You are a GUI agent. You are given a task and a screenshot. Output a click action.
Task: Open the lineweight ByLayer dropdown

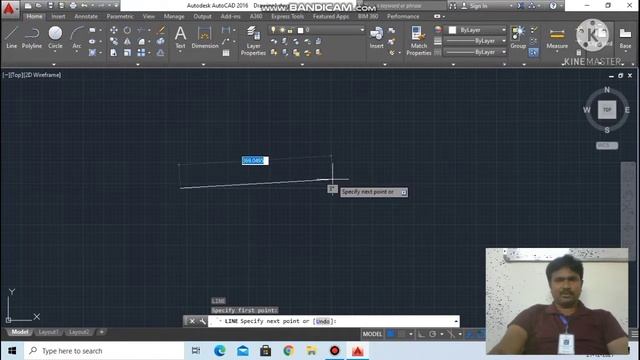pos(476,41)
